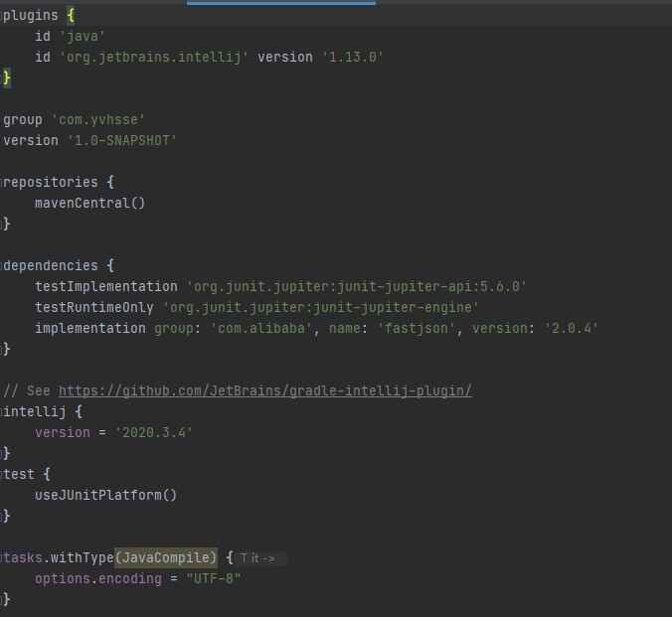Click the highlighted (JavaCompile) argument
This screenshot has height=617, width=672.
(x=165, y=558)
